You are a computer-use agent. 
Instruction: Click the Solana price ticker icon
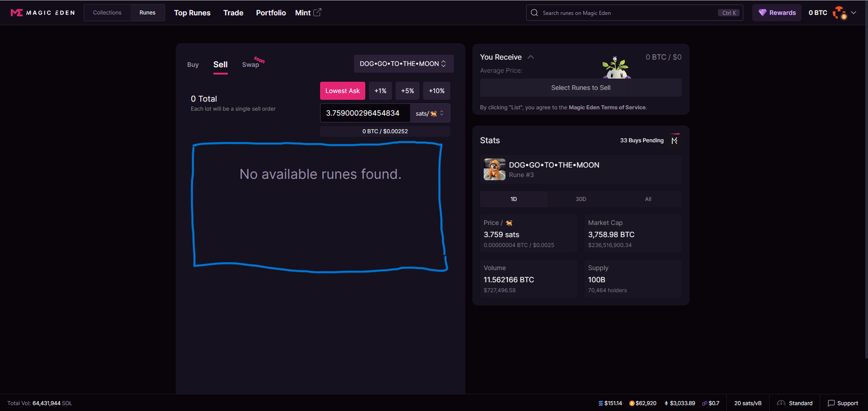[x=601, y=403]
